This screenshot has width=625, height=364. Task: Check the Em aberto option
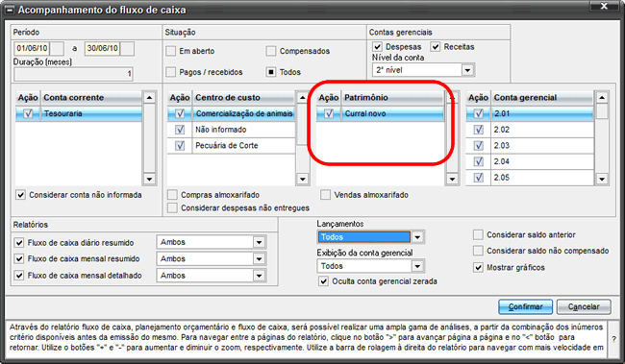[x=171, y=51]
